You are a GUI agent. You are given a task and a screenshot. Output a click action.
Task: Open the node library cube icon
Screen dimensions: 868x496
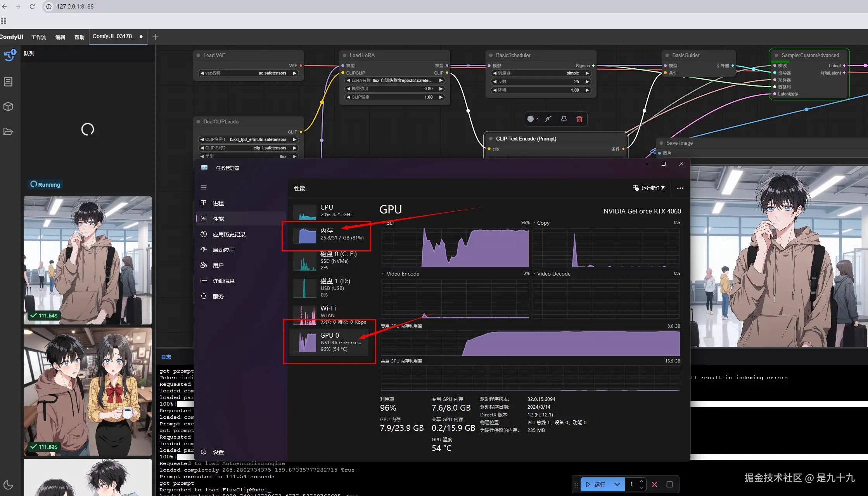point(8,106)
